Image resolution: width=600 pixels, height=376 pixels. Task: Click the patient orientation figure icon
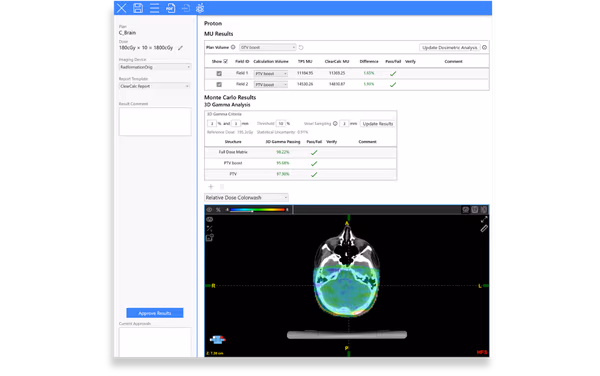click(x=218, y=339)
